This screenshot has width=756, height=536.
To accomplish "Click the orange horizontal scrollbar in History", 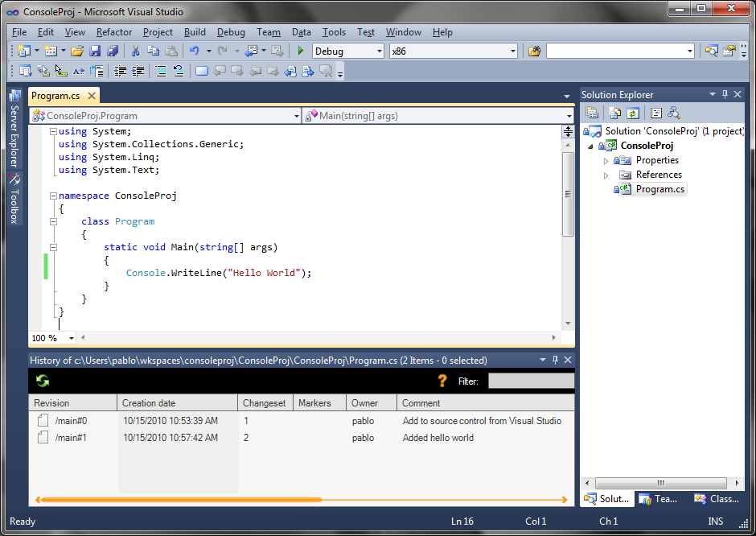I will 302,500.
